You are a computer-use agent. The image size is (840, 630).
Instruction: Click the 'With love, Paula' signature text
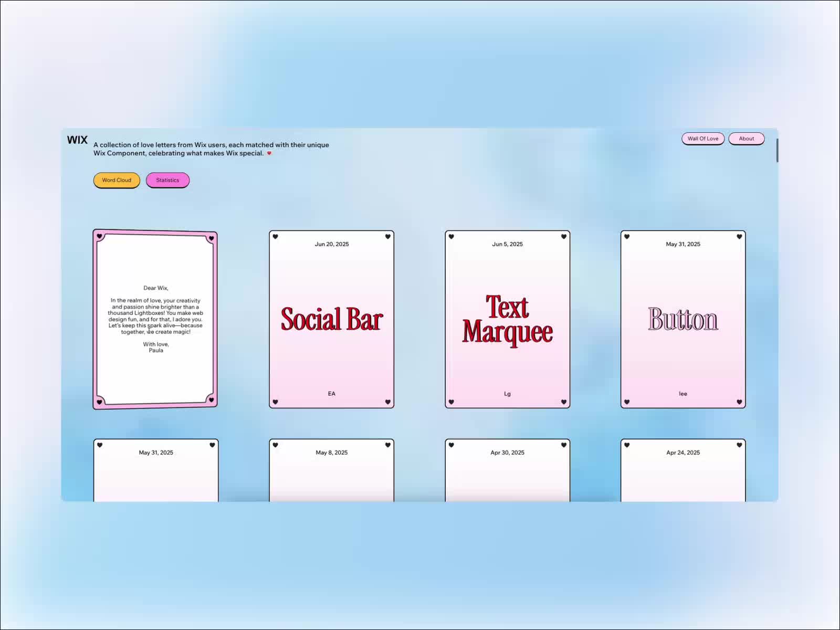click(x=156, y=348)
